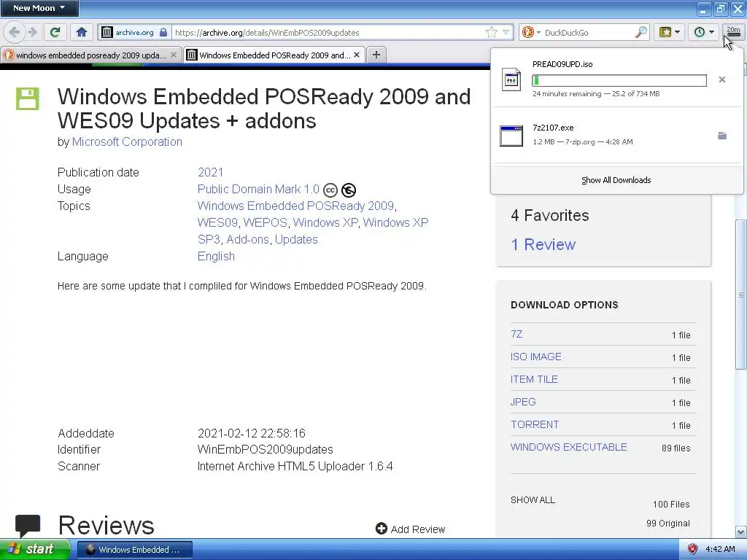Download the JPEG option
Viewport: 747px width, 560px height.
point(523,402)
